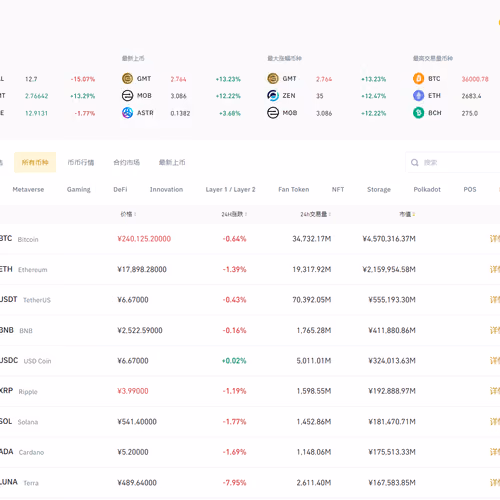The width and height of the screenshot is (500, 500).
Task: Open the USD Coin row in the table
Action: [250, 361]
